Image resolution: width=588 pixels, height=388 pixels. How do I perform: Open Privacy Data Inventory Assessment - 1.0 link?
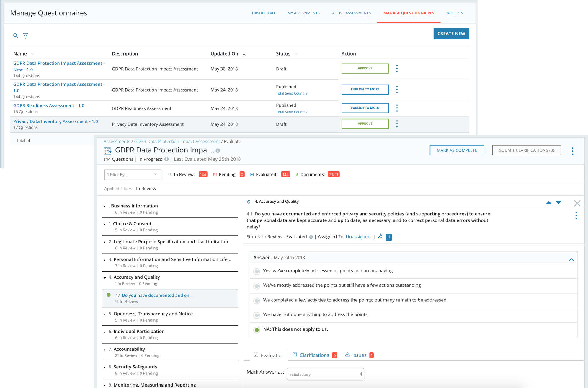[55, 121]
